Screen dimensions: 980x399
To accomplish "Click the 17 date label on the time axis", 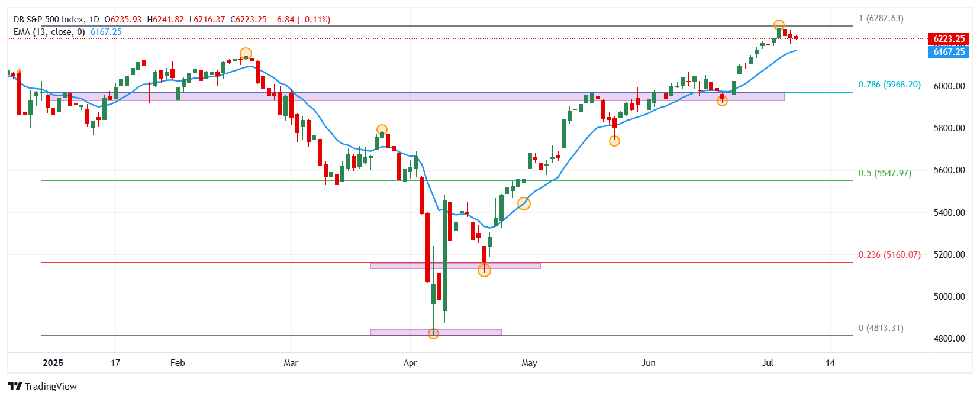I will pyautogui.click(x=115, y=363).
